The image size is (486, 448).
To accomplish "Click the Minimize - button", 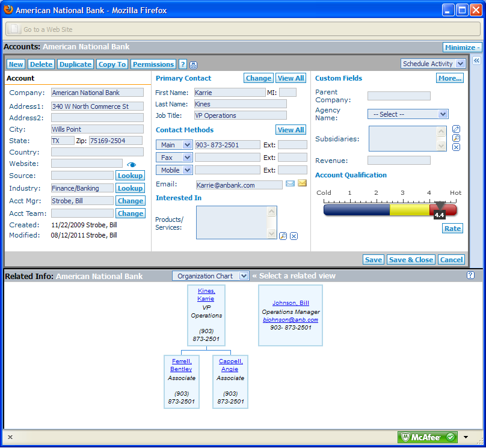I will pyautogui.click(x=462, y=48).
